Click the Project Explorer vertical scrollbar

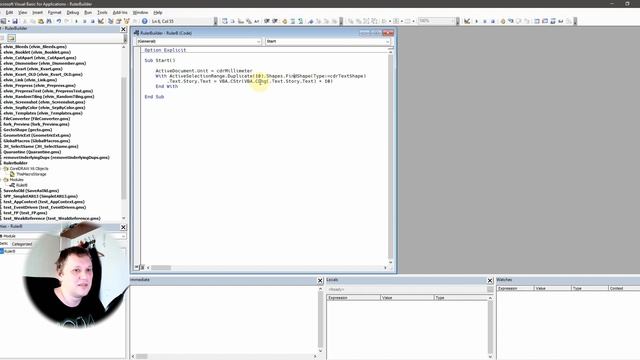point(124,133)
